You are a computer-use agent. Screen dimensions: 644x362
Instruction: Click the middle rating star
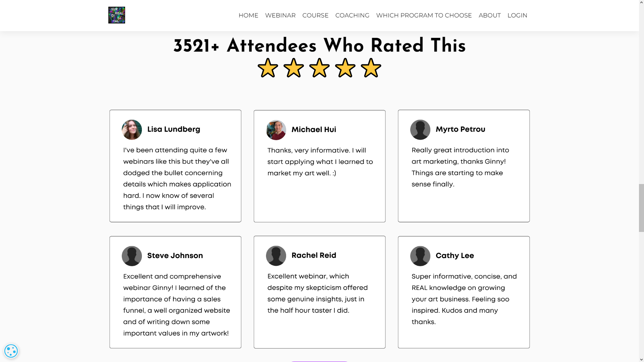point(319,68)
